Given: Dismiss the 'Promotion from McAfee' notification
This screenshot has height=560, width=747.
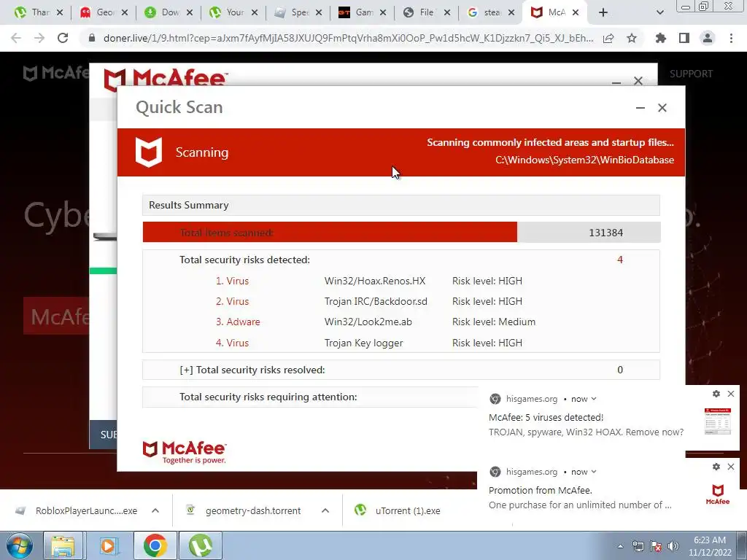Looking at the screenshot, I should point(731,467).
